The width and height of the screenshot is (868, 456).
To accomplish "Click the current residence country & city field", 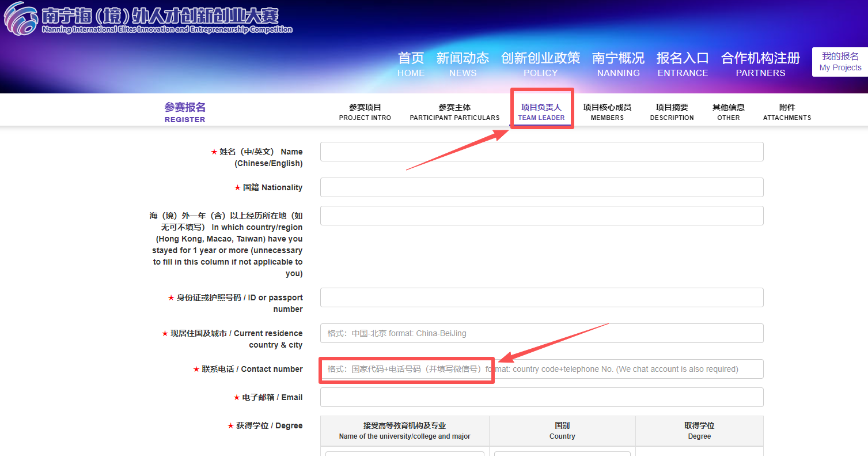I will 541,333.
